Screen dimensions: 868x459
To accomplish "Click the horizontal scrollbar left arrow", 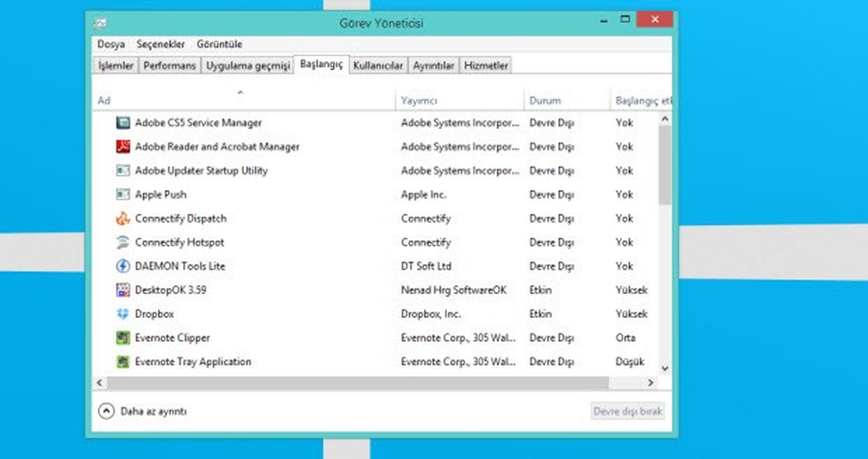I will (x=101, y=382).
